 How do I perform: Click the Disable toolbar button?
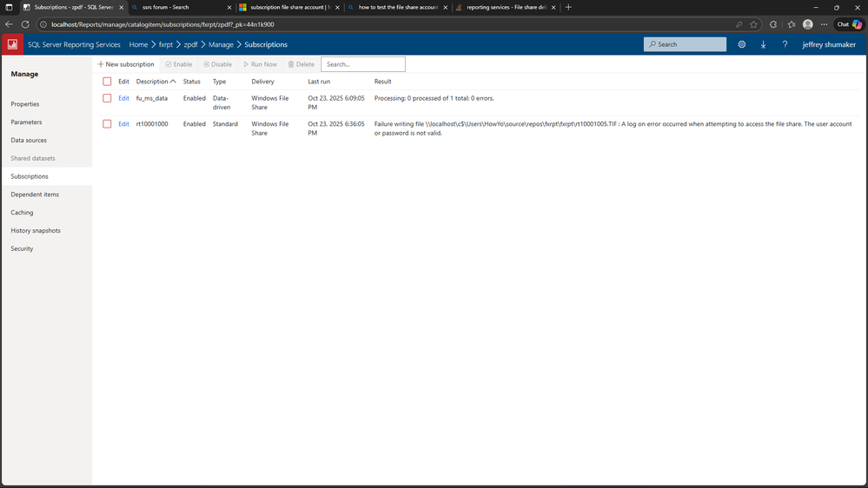(217, 64)
